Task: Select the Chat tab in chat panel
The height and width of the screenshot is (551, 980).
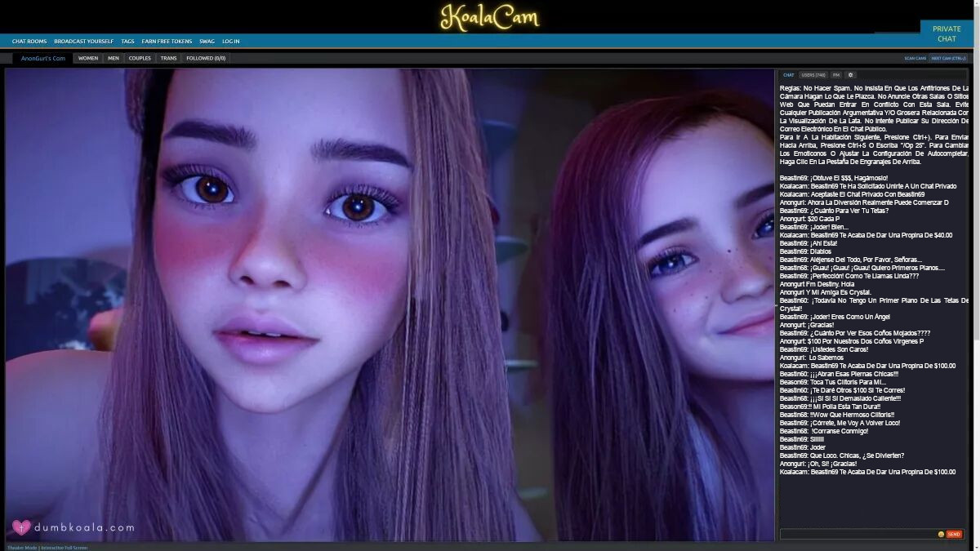Action: tap(788, 74)
